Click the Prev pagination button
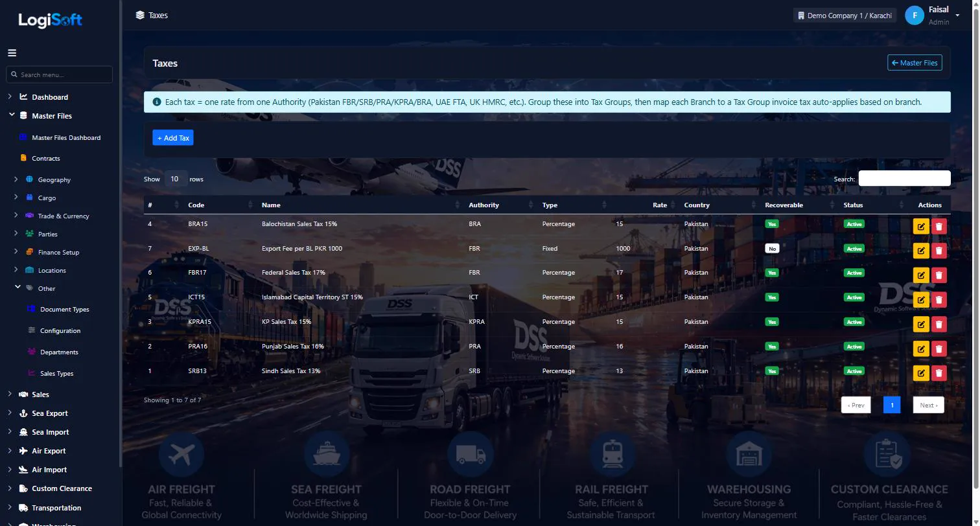980x526 pixels. pyautogui.click(x=856, y=406)
